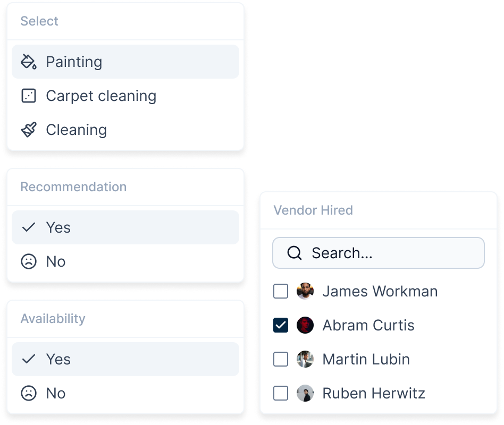Screen dimensions: 504x425
Task: Click the carpet square icon
Action: (28, 96)
